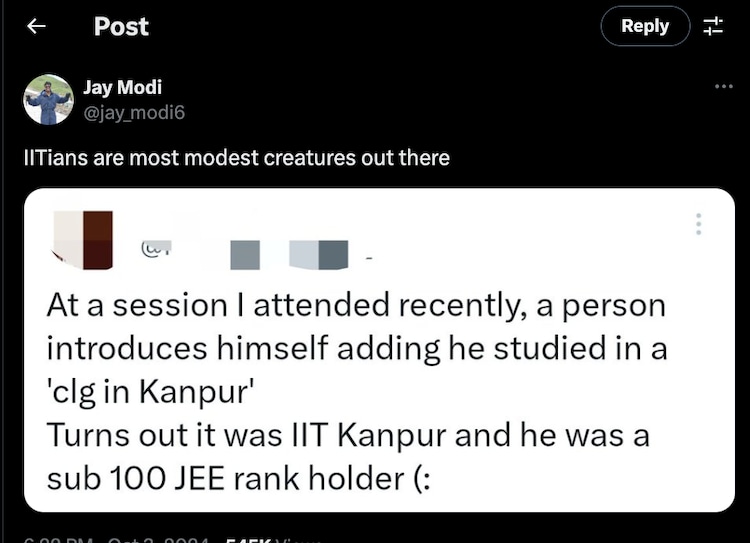The image size is (750, 543).
Task: Open the reply filter settings icon
Action: click(713, 27)
